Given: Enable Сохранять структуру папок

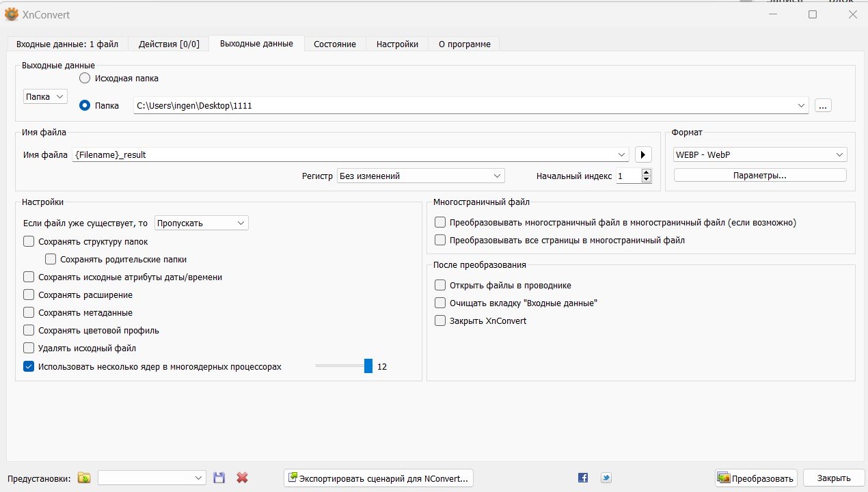Looking at the screenshot, I should (29, 241).
